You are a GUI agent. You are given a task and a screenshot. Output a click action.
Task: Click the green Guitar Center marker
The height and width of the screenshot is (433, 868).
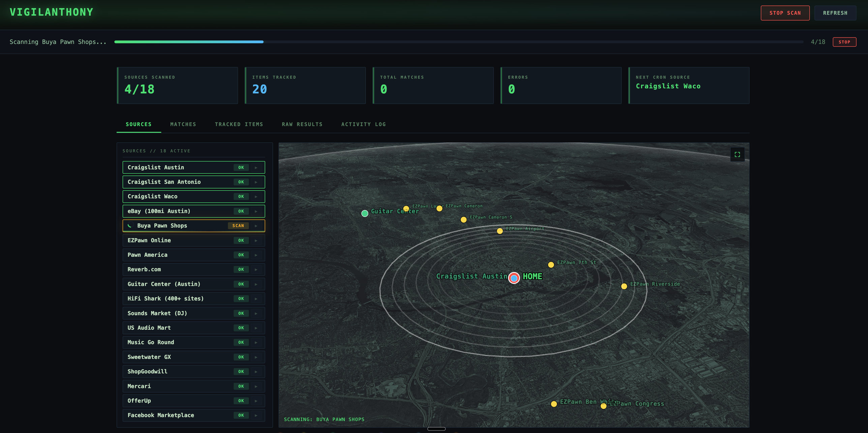click(x=365, y=213)
